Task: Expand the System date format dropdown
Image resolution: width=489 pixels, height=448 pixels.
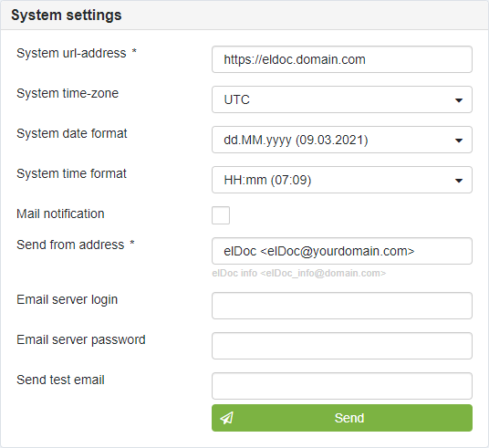Action: click(342, 140)
